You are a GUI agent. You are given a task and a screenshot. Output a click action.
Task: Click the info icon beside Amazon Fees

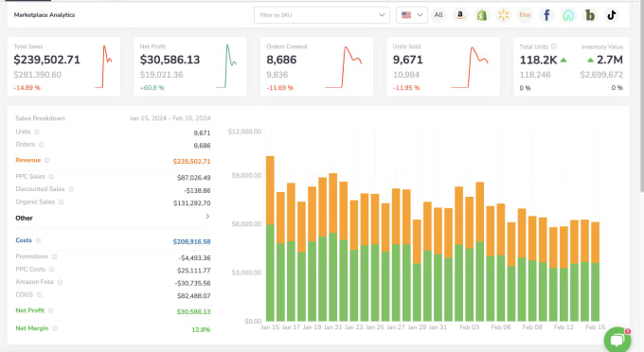[60, 282]
